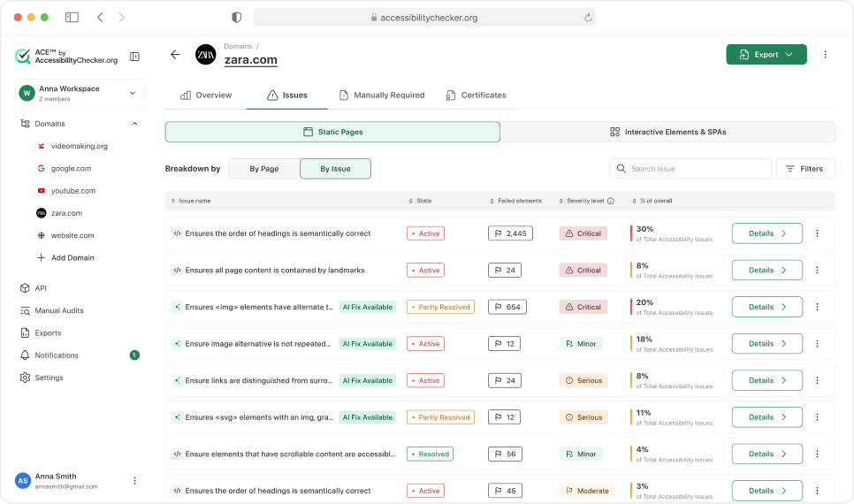Open the Manually Required tab

pyautogui.click(x=382, y=95)
